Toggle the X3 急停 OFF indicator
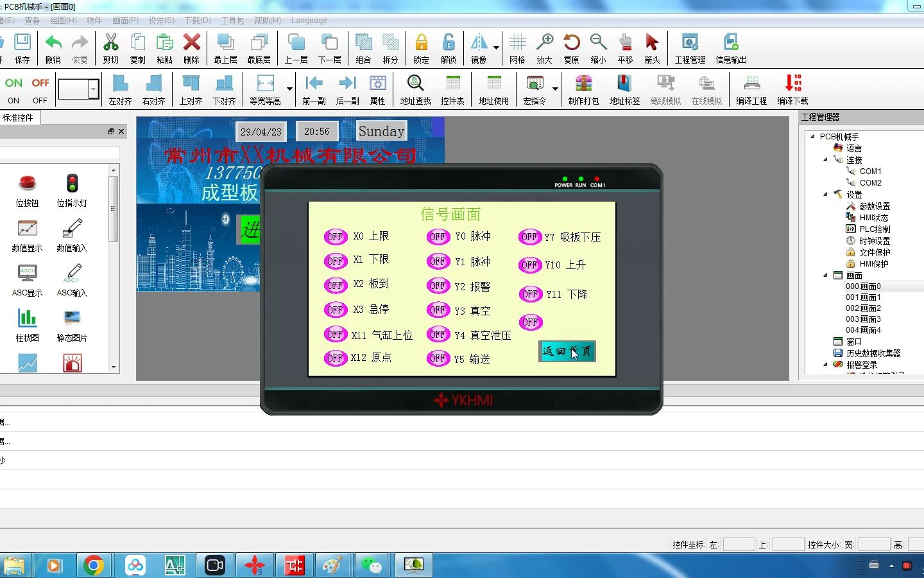924x578 pixels. pyautogui.click(x=335, y=310)
